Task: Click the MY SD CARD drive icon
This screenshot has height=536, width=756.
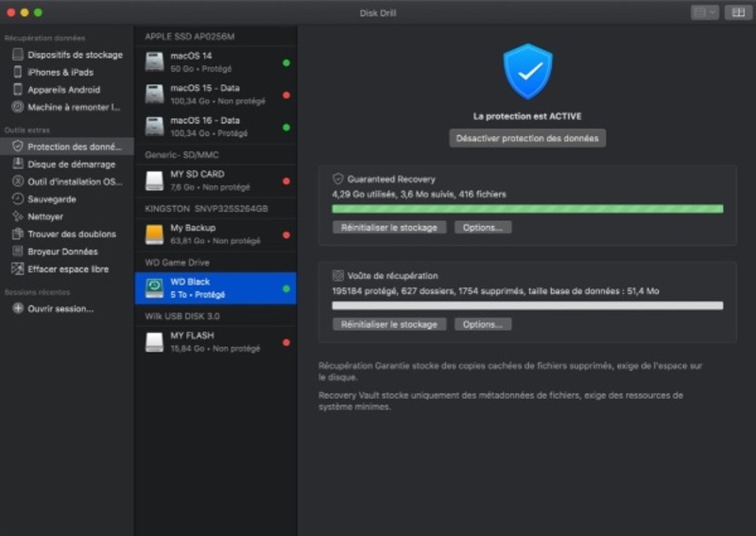Action: click(x=154, y=181)
